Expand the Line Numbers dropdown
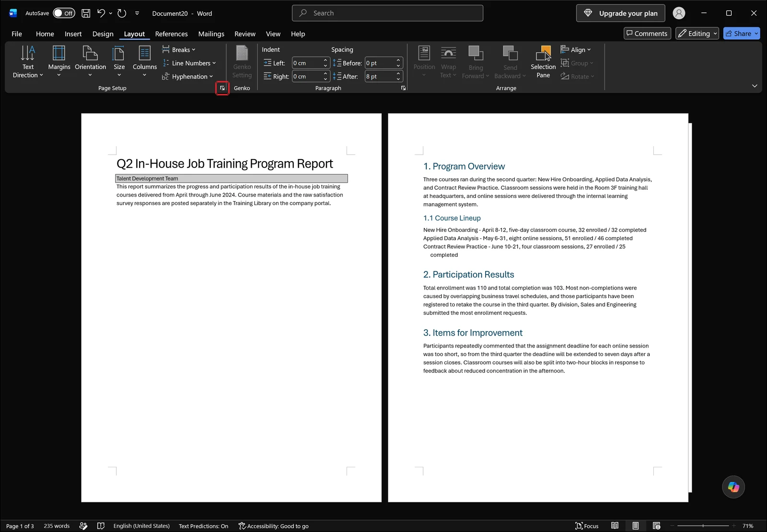Image resolution: width=767 pixels, height=532 pixels. coord(189,63)
